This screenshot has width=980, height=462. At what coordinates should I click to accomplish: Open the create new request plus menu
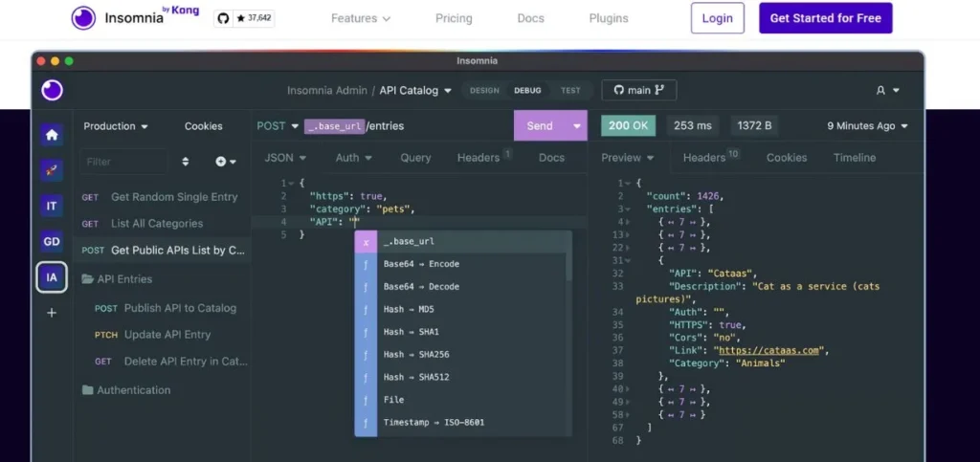[226, 162]
